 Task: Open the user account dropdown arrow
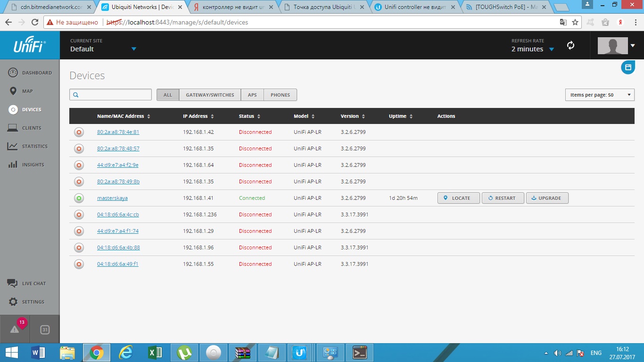pyautogui.click(x=633, y=46)
